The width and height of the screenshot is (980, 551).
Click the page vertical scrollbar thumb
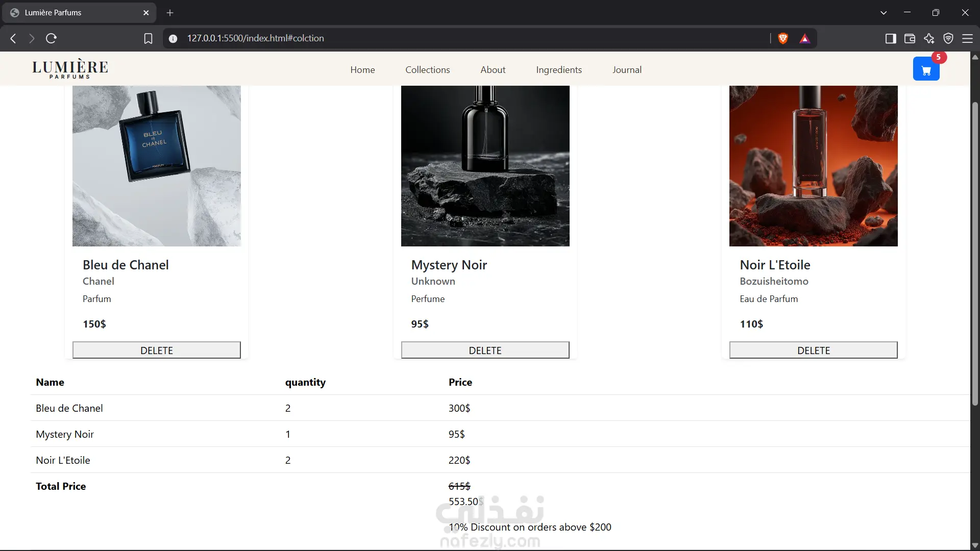(x=975, y=254)
